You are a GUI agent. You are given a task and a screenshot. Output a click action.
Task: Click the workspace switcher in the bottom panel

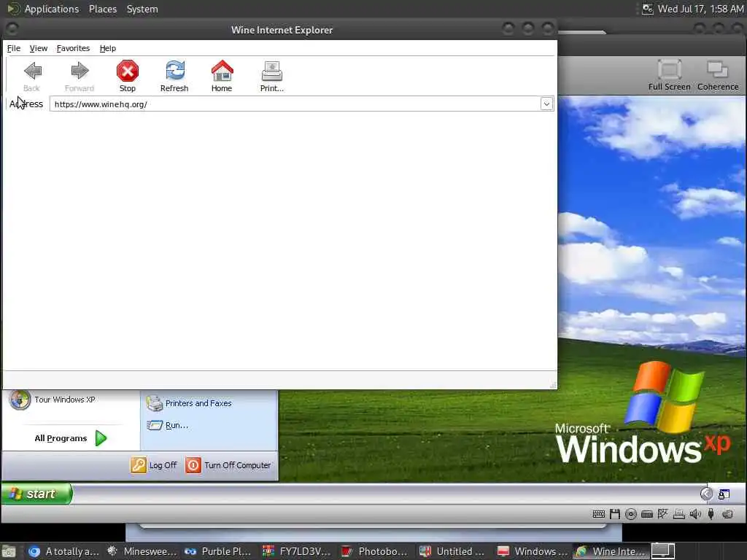click(x=663, y=551)
